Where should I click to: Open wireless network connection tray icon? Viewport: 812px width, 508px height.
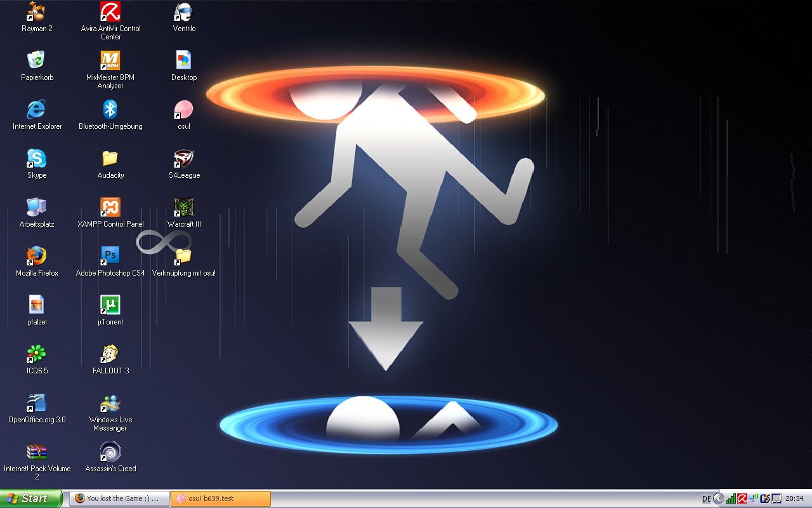pyautogui.click(x=753, y=498)
